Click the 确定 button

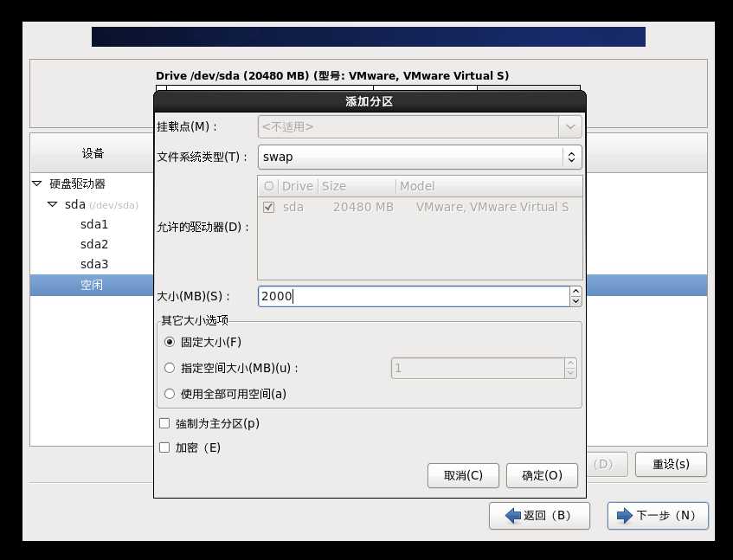click(542, 475)
